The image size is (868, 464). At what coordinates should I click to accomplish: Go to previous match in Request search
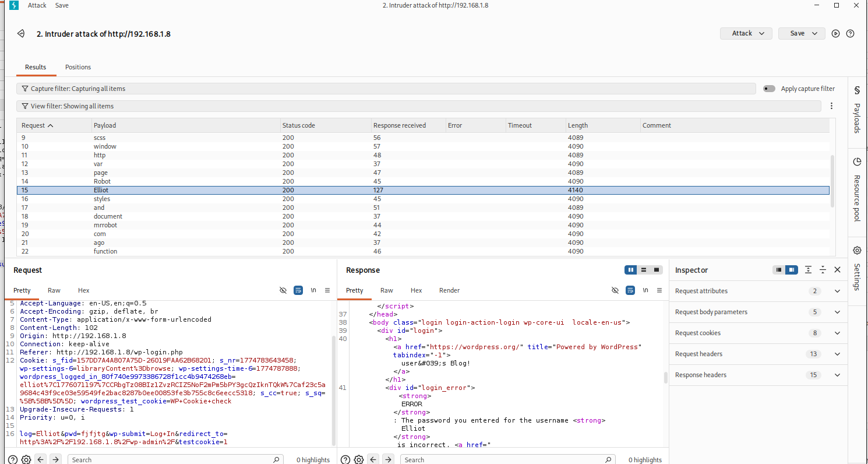[x=41, y=459]
